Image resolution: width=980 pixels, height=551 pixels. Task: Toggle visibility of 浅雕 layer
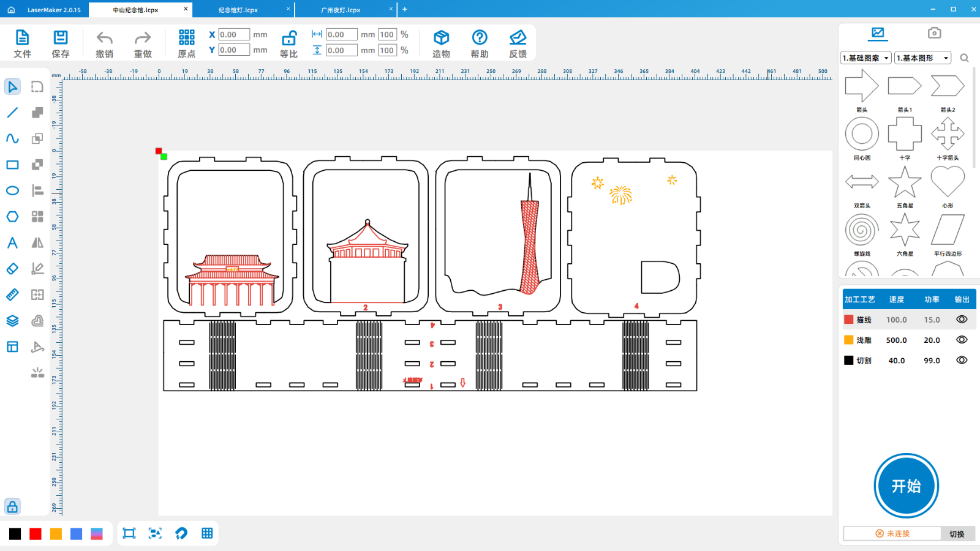click(x=962, y=340)
